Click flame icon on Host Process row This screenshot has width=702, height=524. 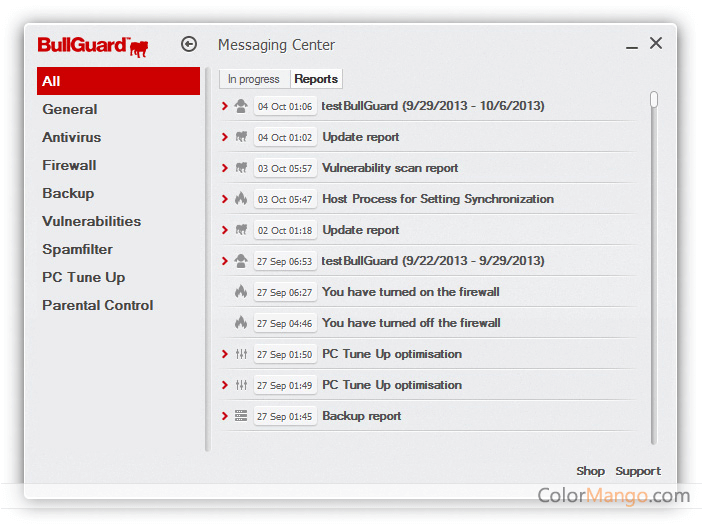[241, 198]
